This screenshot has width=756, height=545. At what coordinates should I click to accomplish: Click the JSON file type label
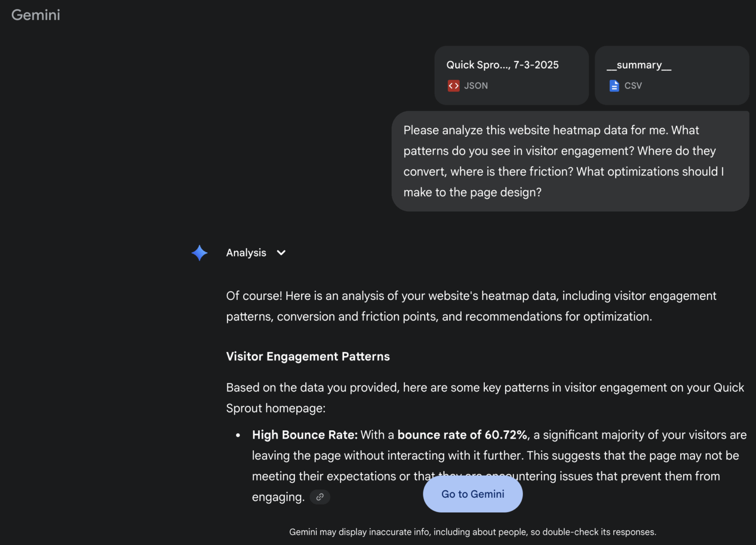coord(476,85)
